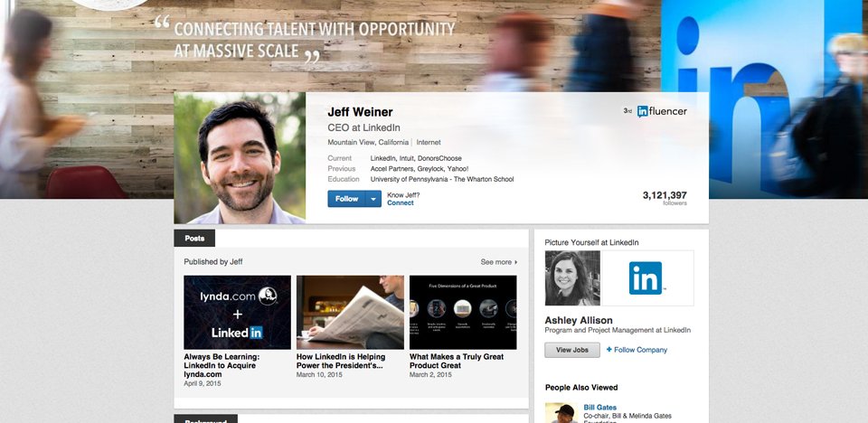Open the lynda.com plus LinkedIn post thumbnail
The width and height of the screenshot is (868, 423).
click(237, 312)
